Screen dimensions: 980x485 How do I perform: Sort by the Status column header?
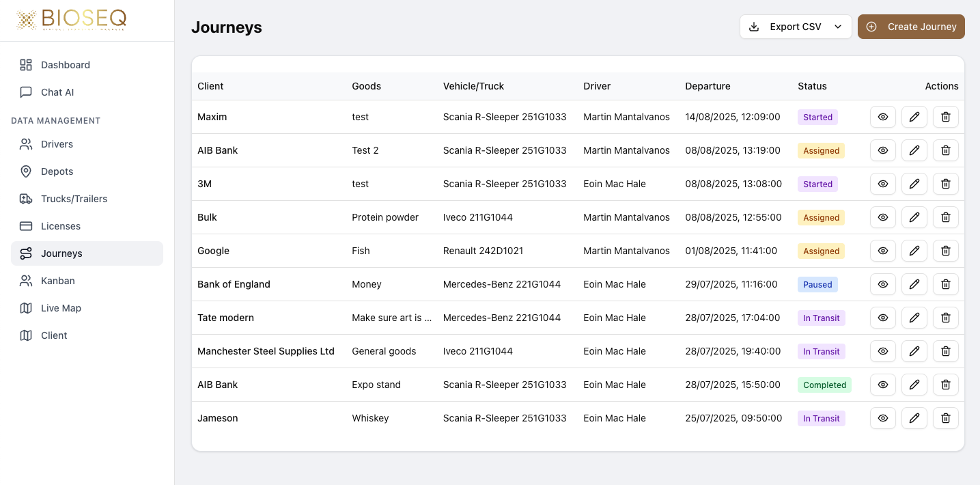[812, 86]
